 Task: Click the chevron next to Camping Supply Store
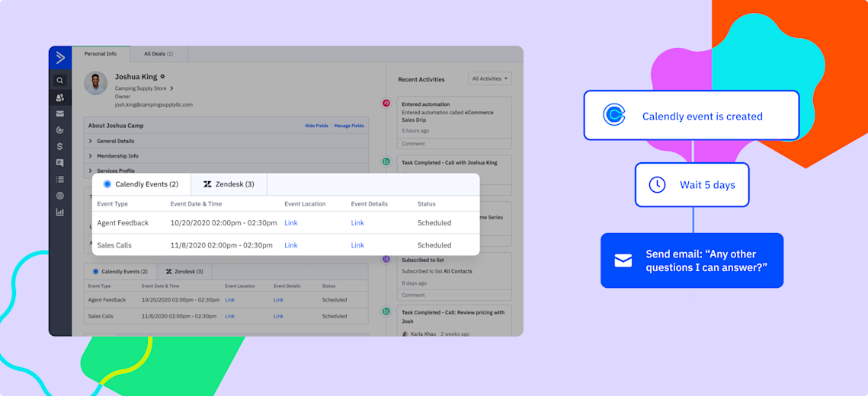pyautogui.click(x=171, y=88)
